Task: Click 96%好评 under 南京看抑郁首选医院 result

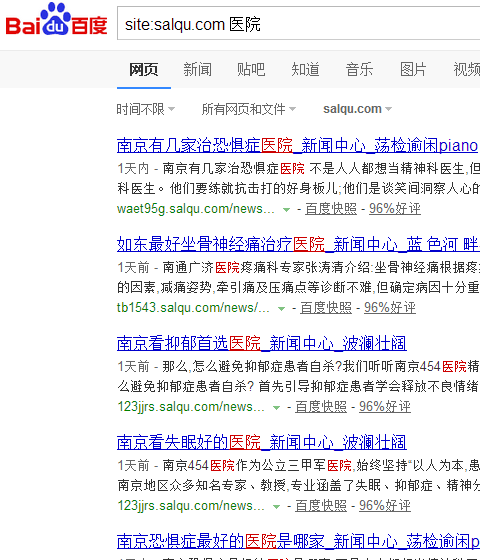Action: coord(385,407)
